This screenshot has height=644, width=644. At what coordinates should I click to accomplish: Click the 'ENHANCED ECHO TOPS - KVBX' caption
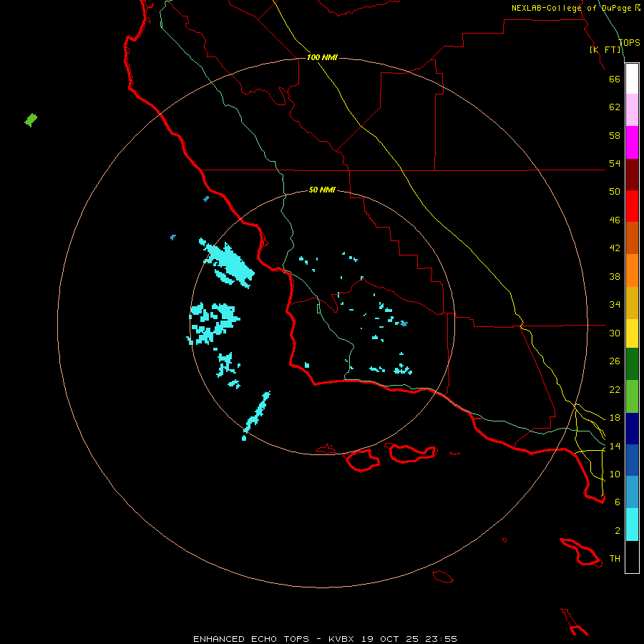(x=273, y=639)
